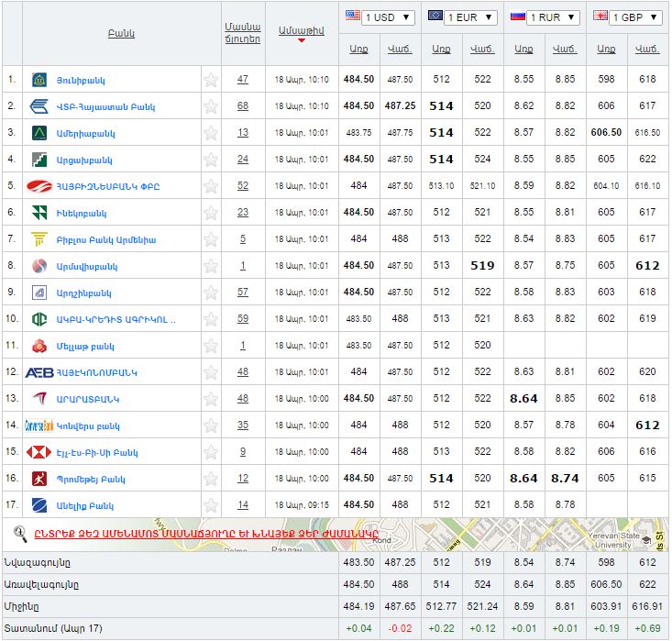672x641 pixels.
Task: Click the HSBC red logo in row 15
Action: tap(39, 452)
